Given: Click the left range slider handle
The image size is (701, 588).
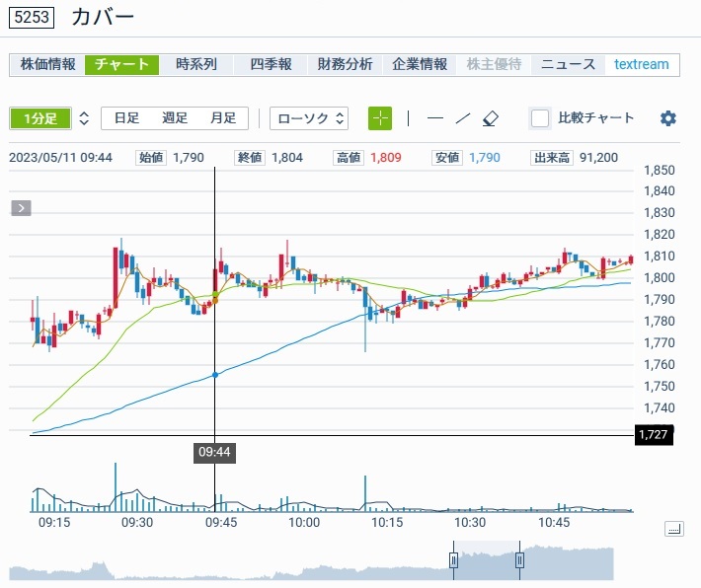Looking at the screenshot, I should [x=454, y=560].
